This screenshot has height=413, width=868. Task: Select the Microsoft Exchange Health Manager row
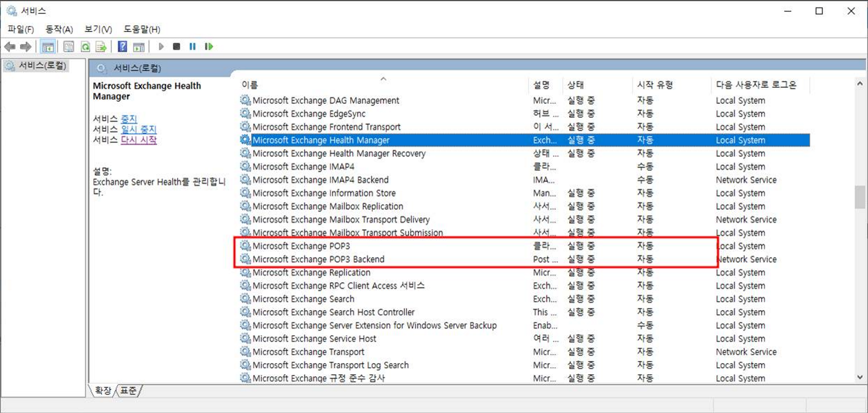525,140
